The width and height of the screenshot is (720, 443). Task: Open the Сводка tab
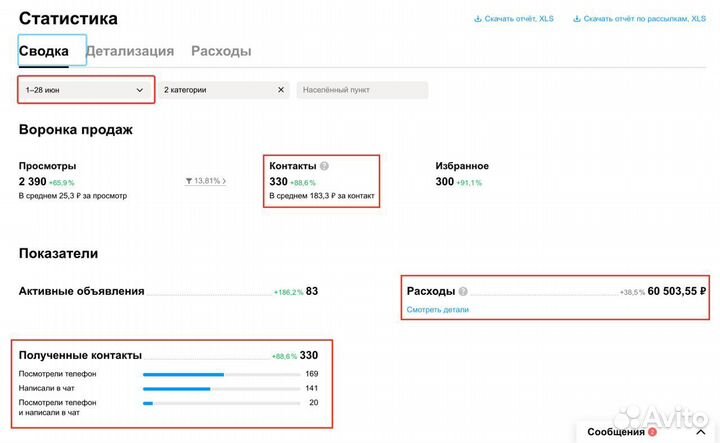(44, 51)
